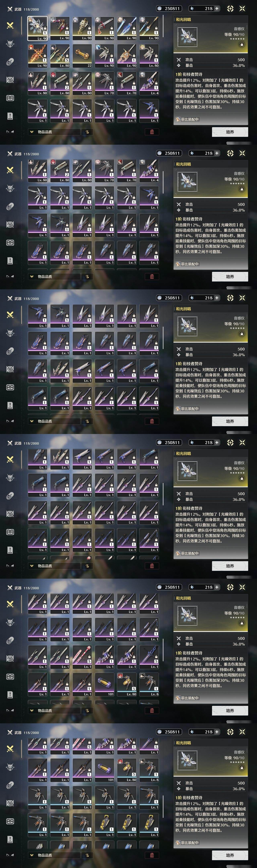
Task: Open the camera-like category icon in topmost sidebar
Action: (10, 80)
